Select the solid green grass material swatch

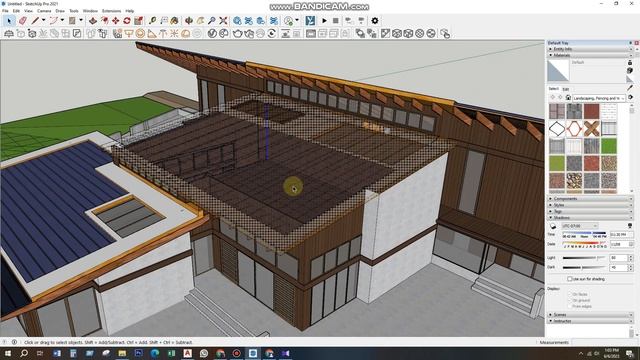pos(609,146)
